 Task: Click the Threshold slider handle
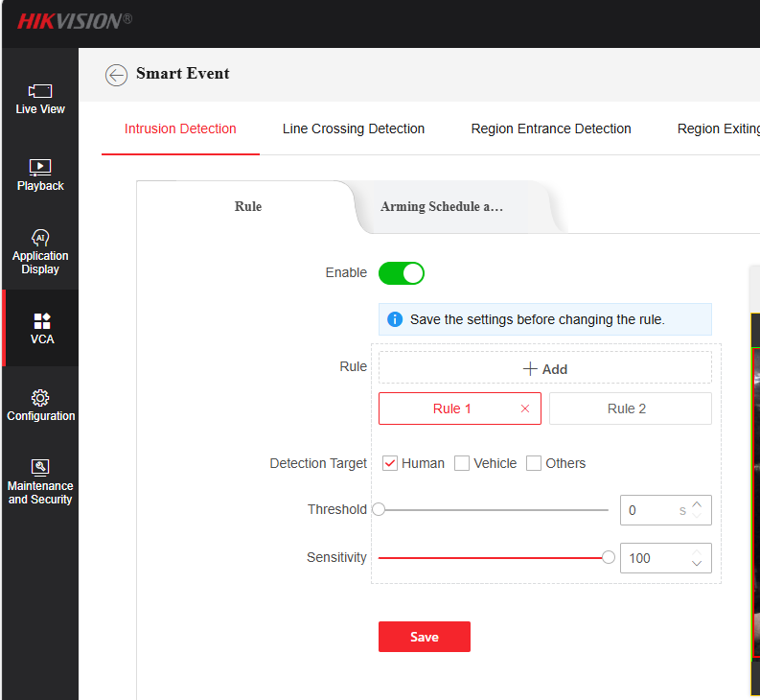coord(379,510)
